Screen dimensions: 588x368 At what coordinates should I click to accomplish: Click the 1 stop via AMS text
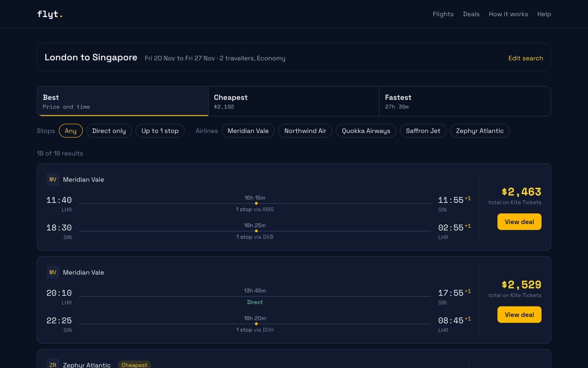(255, 209)
